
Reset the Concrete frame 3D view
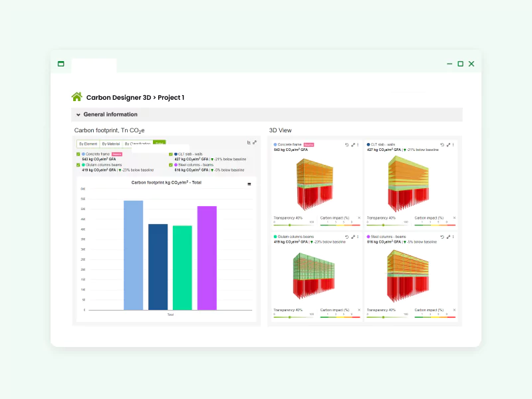click(x=346, y=144)
